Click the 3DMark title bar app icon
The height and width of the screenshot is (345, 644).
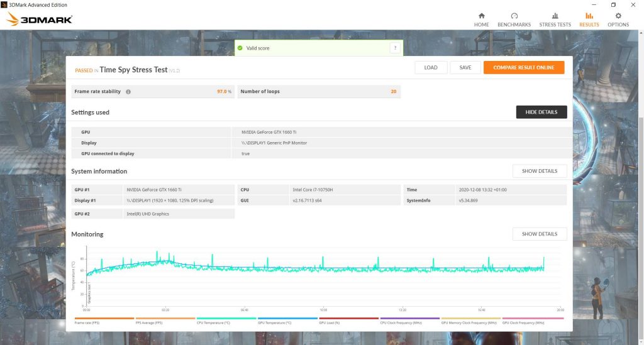pyautogui.click(x=4, y=5)
